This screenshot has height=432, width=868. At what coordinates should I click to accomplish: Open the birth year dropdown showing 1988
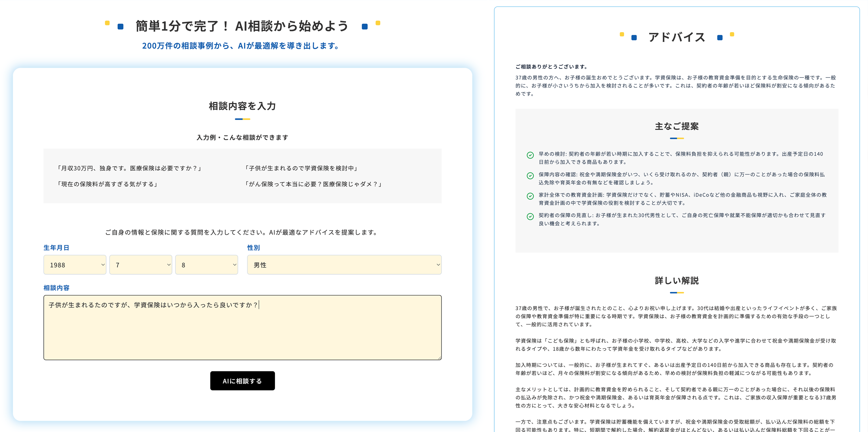click(x=75, y=265)
